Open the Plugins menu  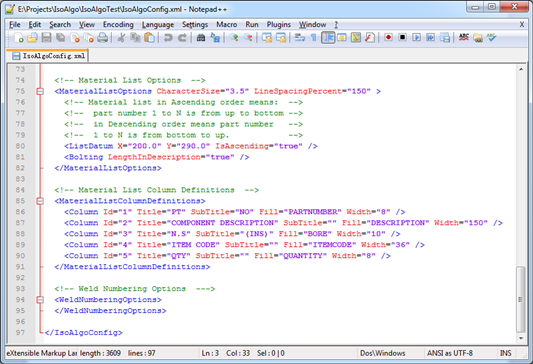pyautogui.click(x=278, y=24)
